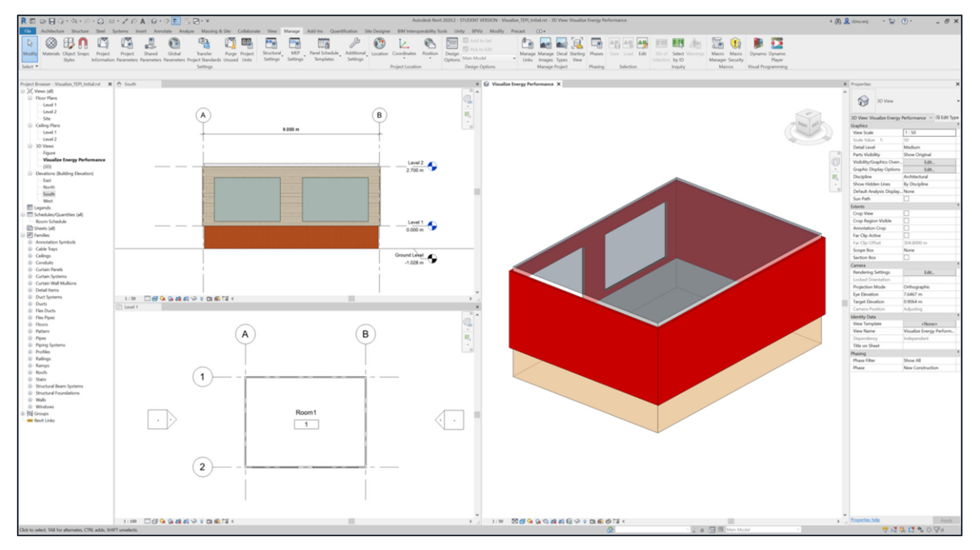Viewport: 980px width, 550px height.
Task: Open the Properties help link
Action: 865,520
